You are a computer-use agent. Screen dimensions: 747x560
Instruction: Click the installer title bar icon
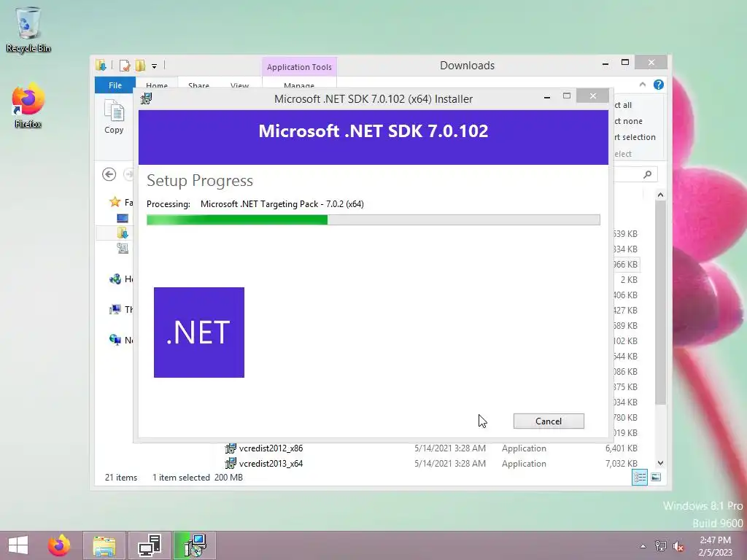(x=146, y=98)
